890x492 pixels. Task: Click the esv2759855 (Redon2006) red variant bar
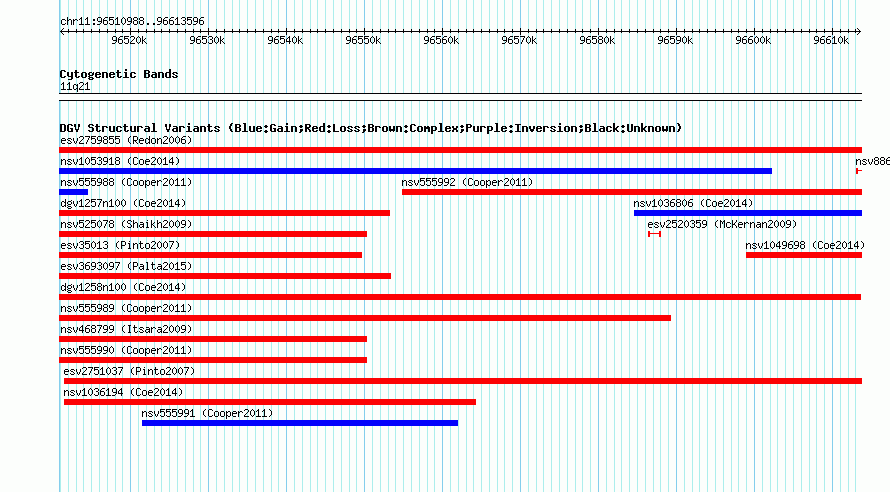pyautogui.click(x=460, y=150)
